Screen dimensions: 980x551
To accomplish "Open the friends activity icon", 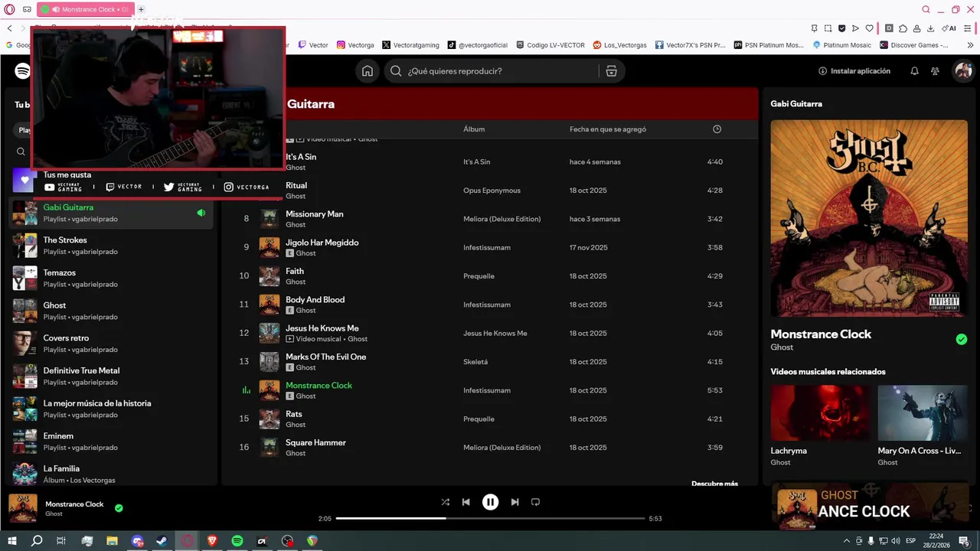I will click(935, 71).
